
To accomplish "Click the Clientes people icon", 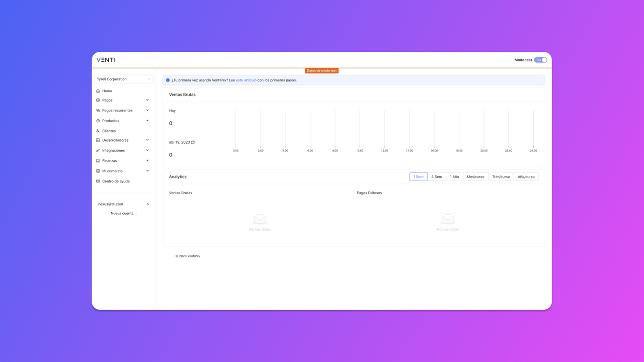I will pyautogui.click(x=98, y=131).
